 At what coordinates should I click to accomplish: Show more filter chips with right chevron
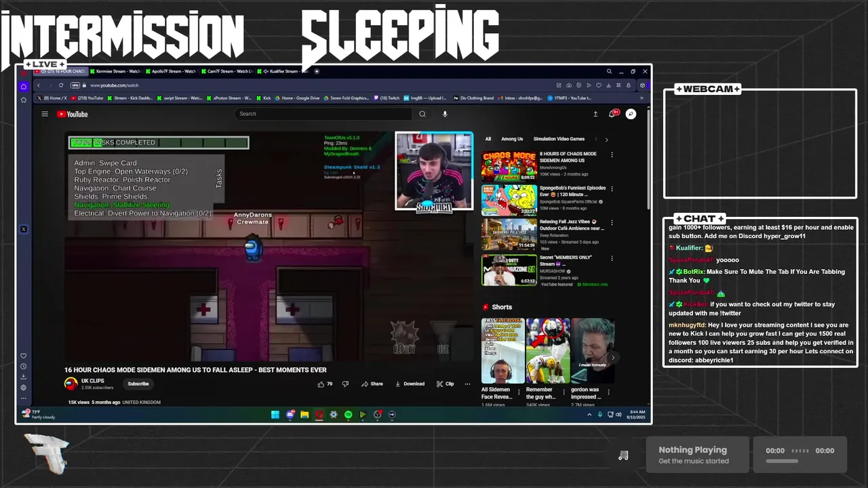(x=606, y=140)
